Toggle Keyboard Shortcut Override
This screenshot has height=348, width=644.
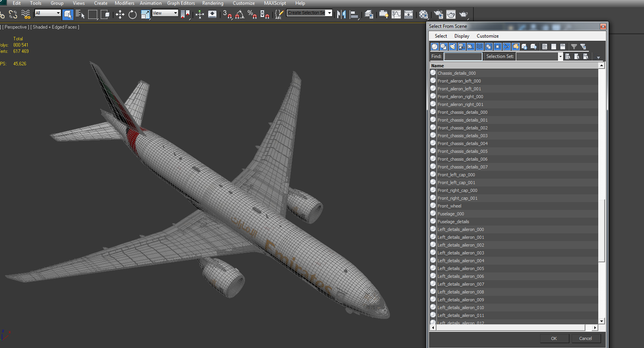(212, 14)
